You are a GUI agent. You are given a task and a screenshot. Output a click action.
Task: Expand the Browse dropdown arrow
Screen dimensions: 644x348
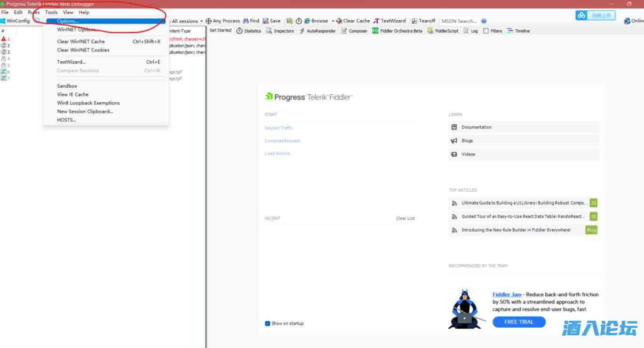tap(333, 21)
